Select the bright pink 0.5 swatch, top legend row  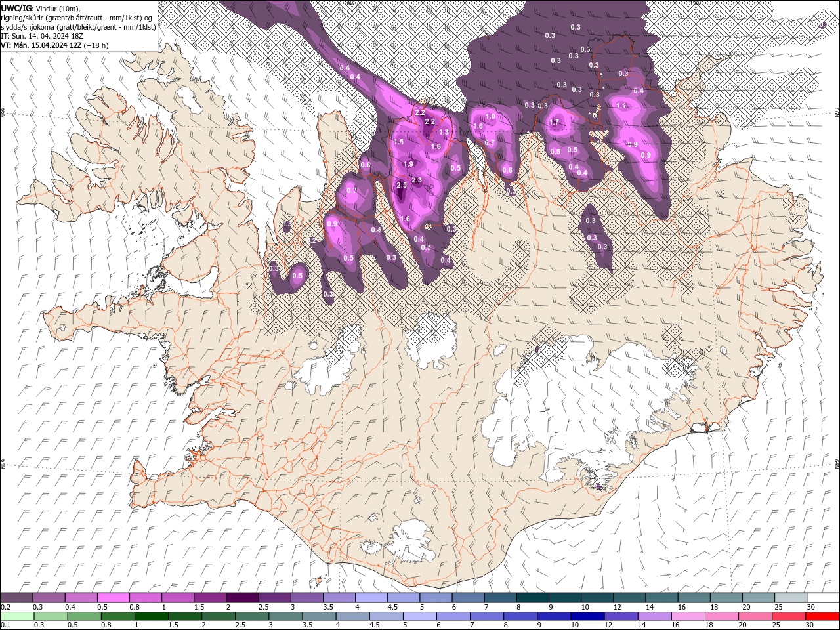[x=113, y=597]
